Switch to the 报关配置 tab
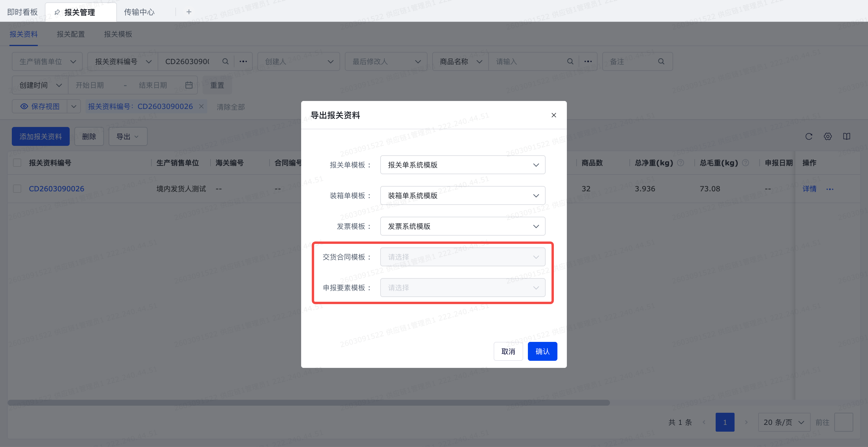The height and width of the screenshot is (447, 868). [x=71, y=34]
